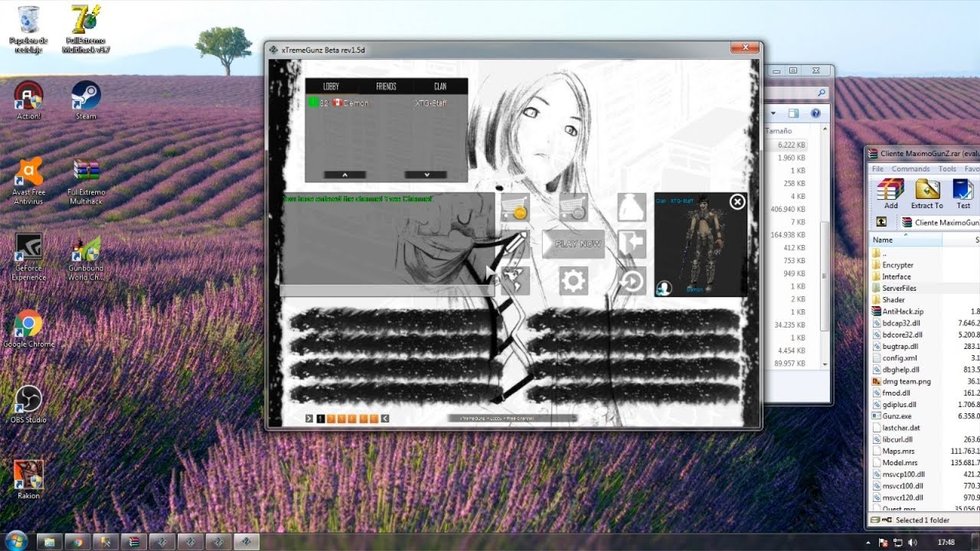
Task: Select FullExtremo Multihack WinRAR archive icon
Action: 87,181
